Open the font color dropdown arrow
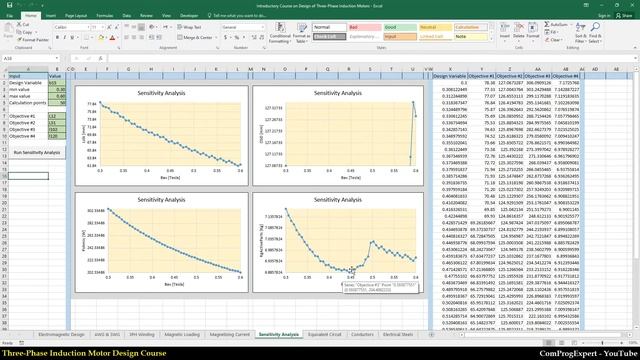Screen dimensions: 640x360 (118, 38)
